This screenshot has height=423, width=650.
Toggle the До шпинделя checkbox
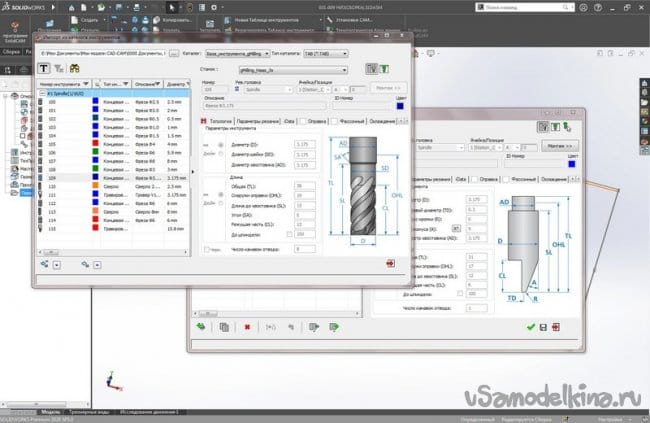coord(290,234)
